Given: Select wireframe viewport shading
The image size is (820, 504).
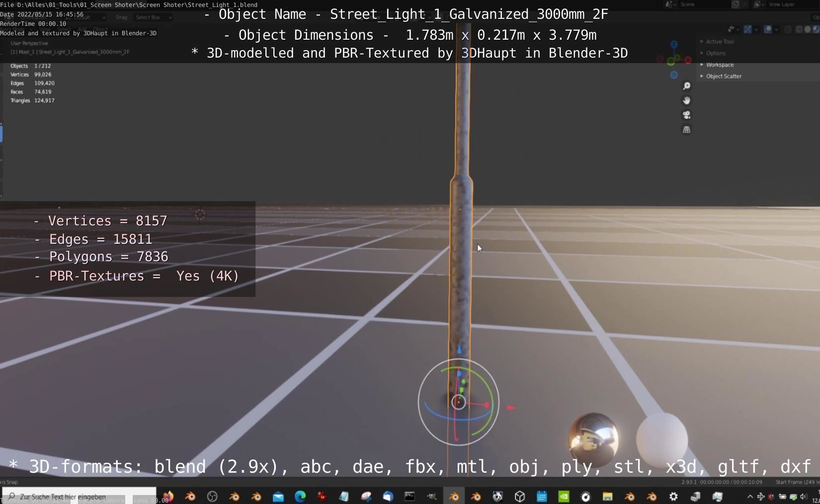Looking at the screenshot, I should 799,29.
